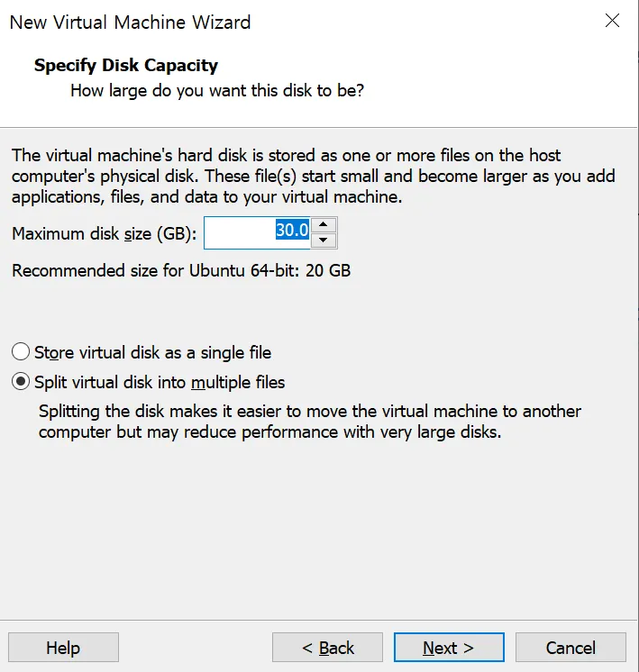The image size is (639, 672).
Task: Select the split into multiple files radio button
Action: point(20,382)
